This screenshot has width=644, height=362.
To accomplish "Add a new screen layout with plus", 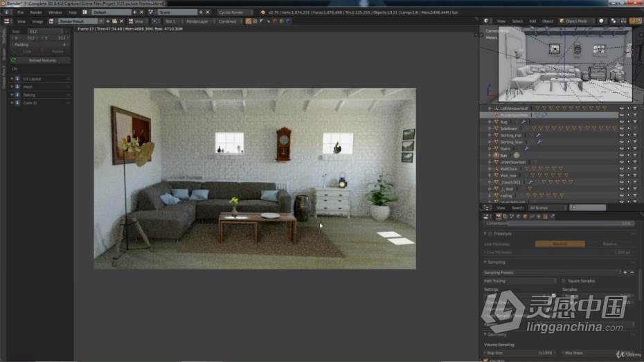I will click(x=135, y=12).
